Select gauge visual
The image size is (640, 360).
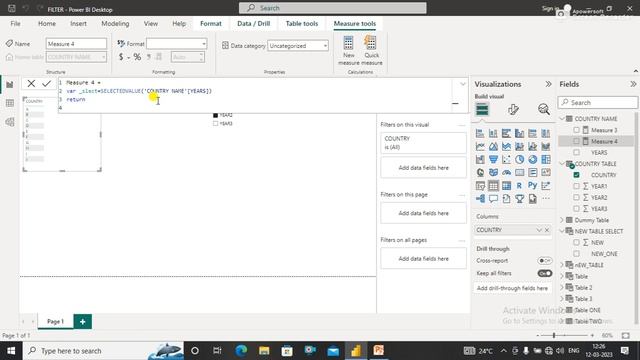click(506, 173)
